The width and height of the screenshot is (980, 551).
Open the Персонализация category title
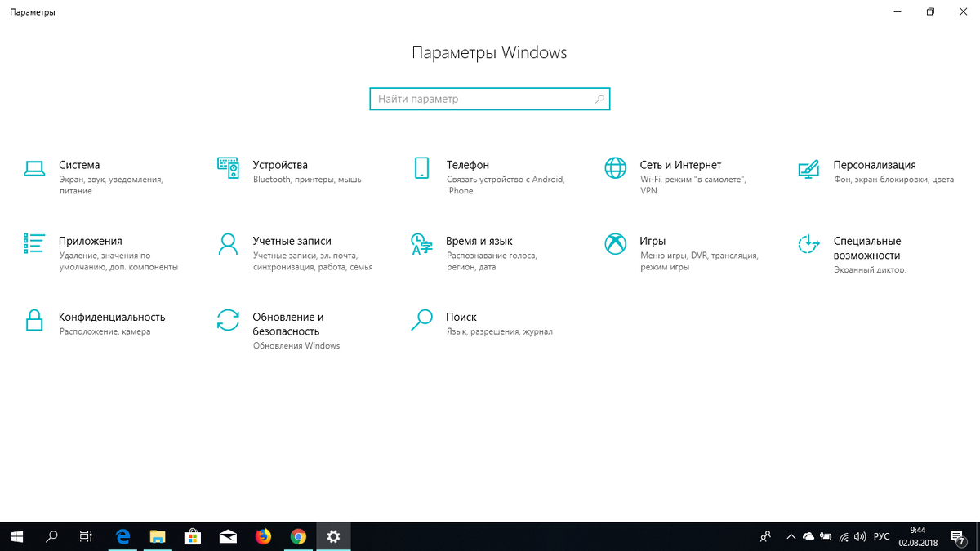875,165
